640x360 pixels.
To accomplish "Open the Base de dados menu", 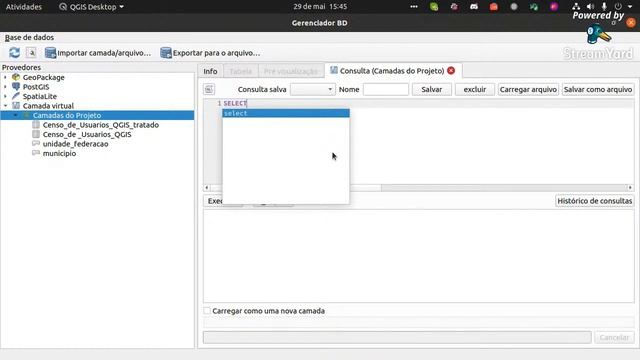I will (29, 38).
